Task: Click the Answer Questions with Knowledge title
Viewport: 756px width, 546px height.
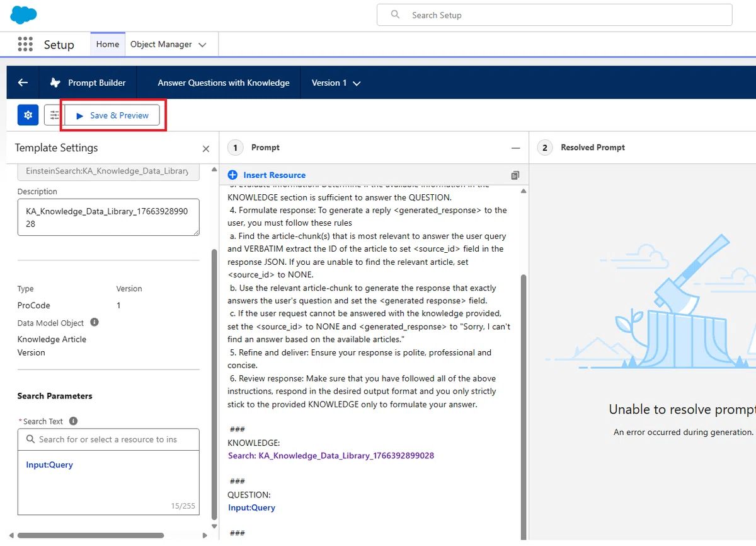Action: click(224, 83)
